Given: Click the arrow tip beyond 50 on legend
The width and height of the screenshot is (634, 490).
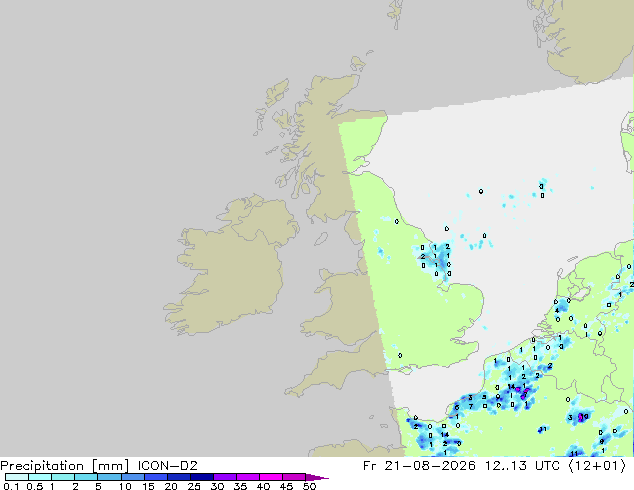Looking at the screenshot, I should (318, 478).
